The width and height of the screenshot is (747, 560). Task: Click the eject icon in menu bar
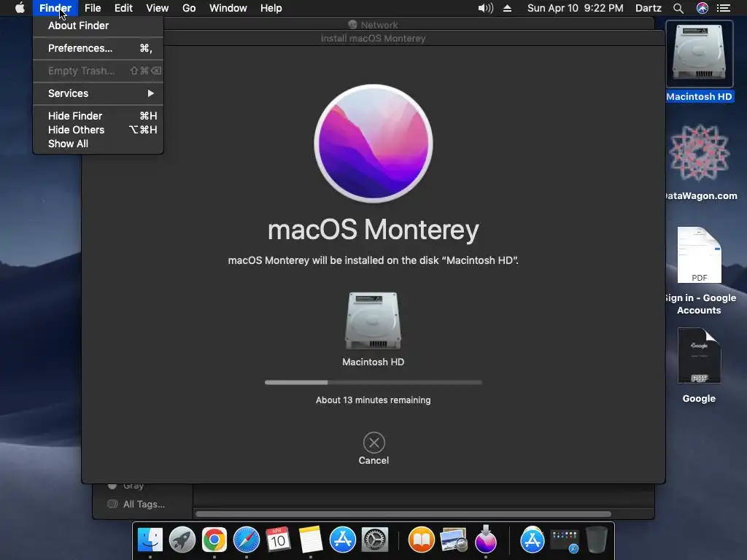[x=508, y=8]
